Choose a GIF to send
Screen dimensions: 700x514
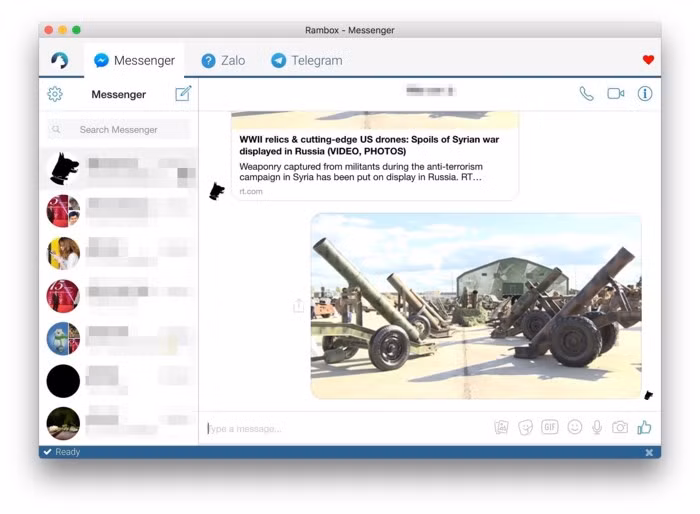coord(550,427)
